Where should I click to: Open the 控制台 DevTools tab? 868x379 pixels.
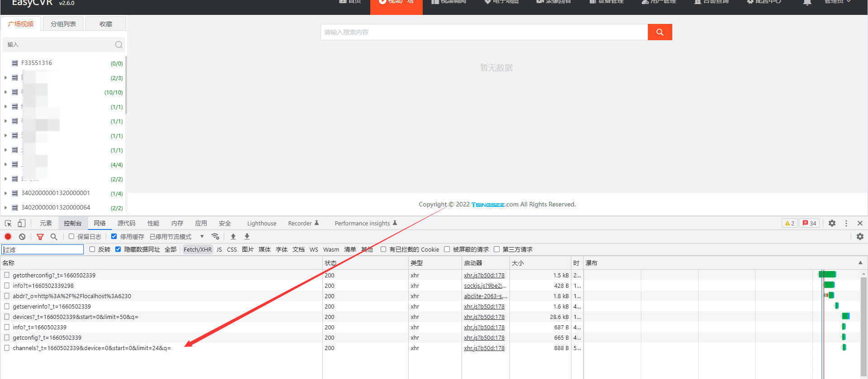pos(73,223)
